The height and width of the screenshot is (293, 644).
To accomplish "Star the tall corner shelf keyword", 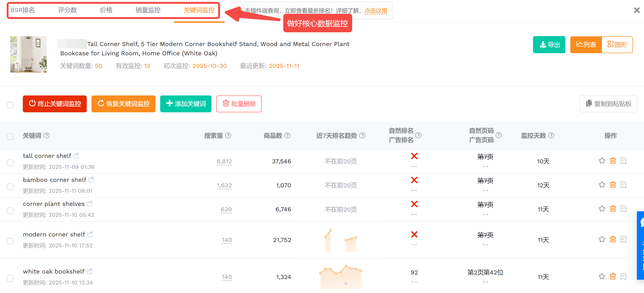I will click(x=601, y=161).
